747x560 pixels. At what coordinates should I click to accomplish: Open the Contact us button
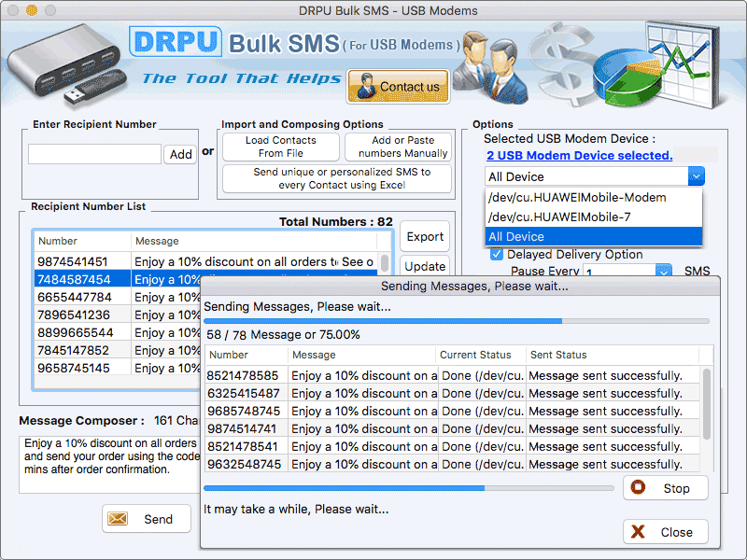tap(399, 86)
